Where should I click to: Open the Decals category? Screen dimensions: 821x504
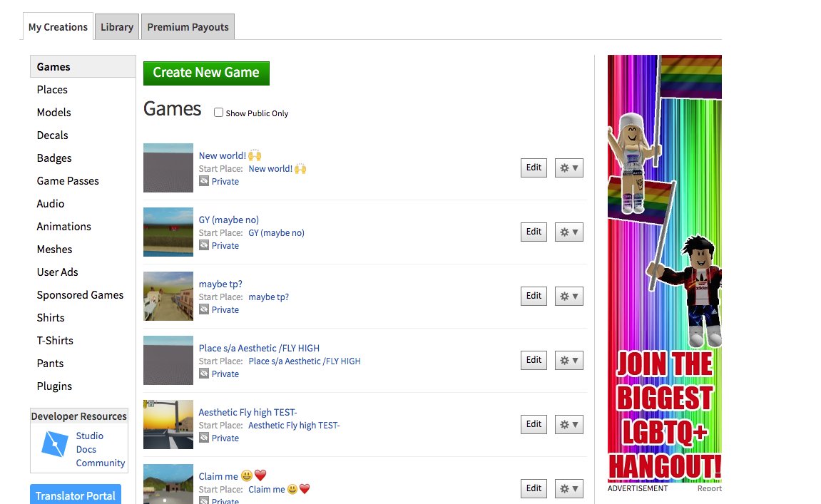click(x=52, y=135)
